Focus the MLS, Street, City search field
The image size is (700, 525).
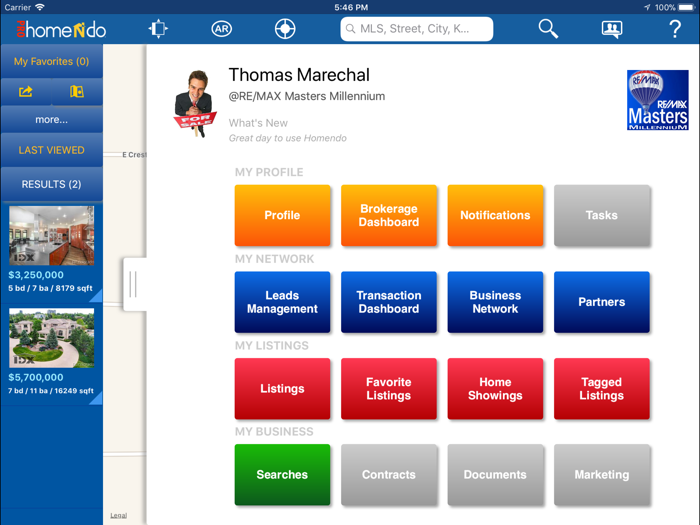point(417,29)
